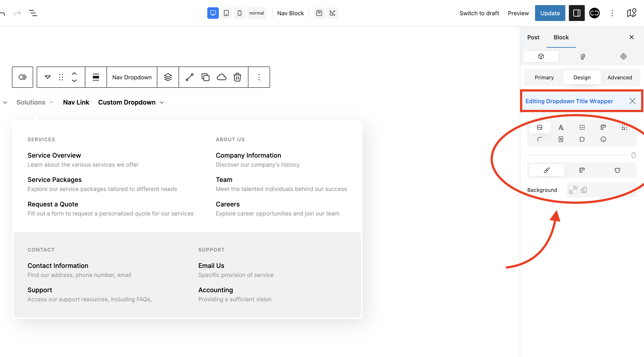644x357 pixels.
Task: Click the blue Update button
Action: pos(549,13)
